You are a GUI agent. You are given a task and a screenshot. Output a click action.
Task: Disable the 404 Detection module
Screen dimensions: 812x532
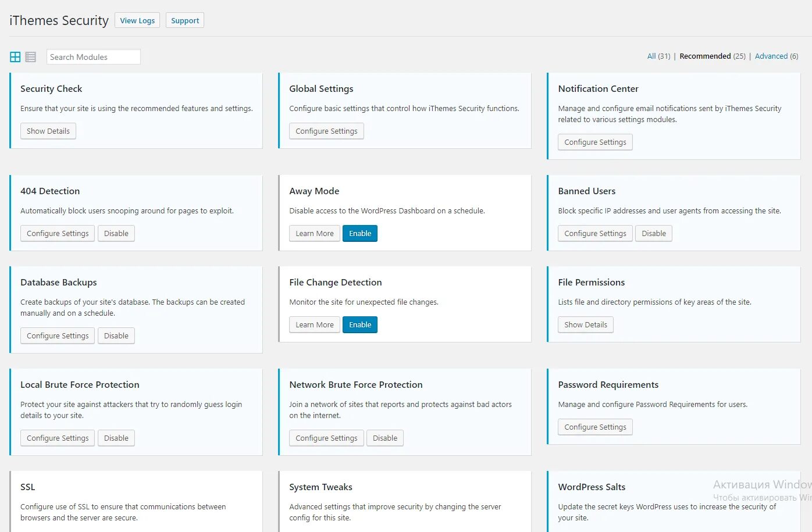point(116,234)
